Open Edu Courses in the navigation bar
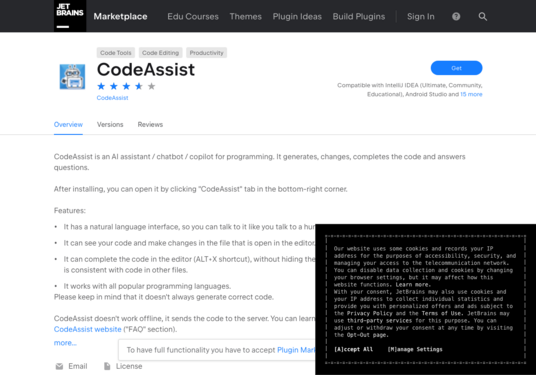The width and height of the screenshot is (536, 375). [193, 16]
